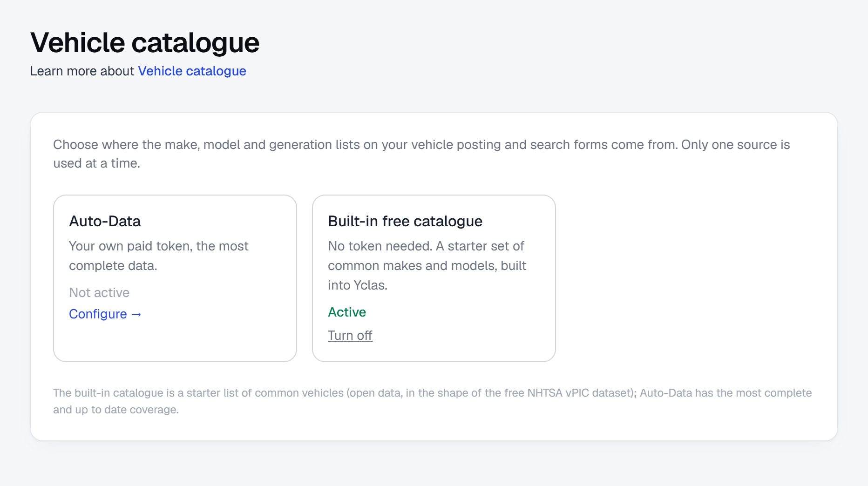
Task: Select the Auto-Data card title
Action: coord(105,221)
